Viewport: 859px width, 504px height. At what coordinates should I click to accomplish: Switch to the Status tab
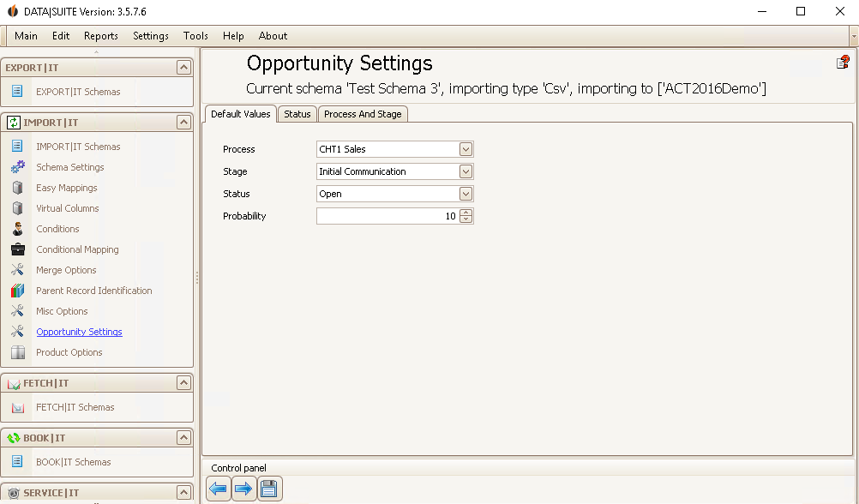297,114
